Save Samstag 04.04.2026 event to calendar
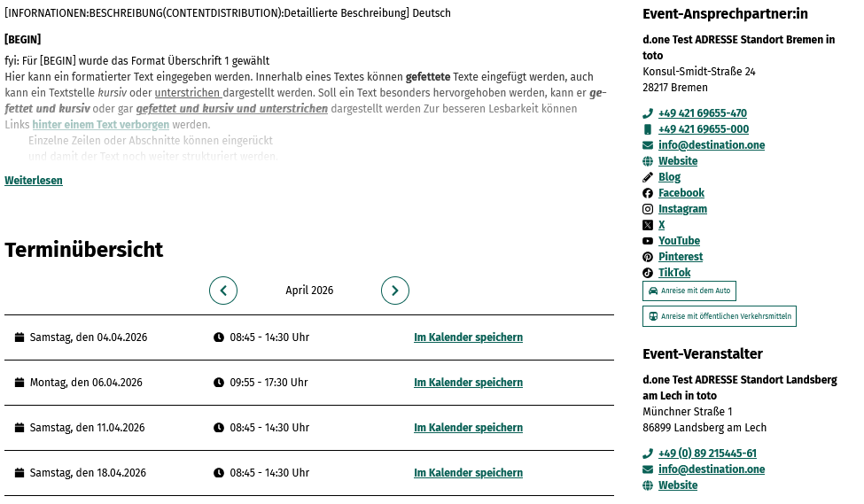This screenshot has width=864, height=504. tap(468, 337)
